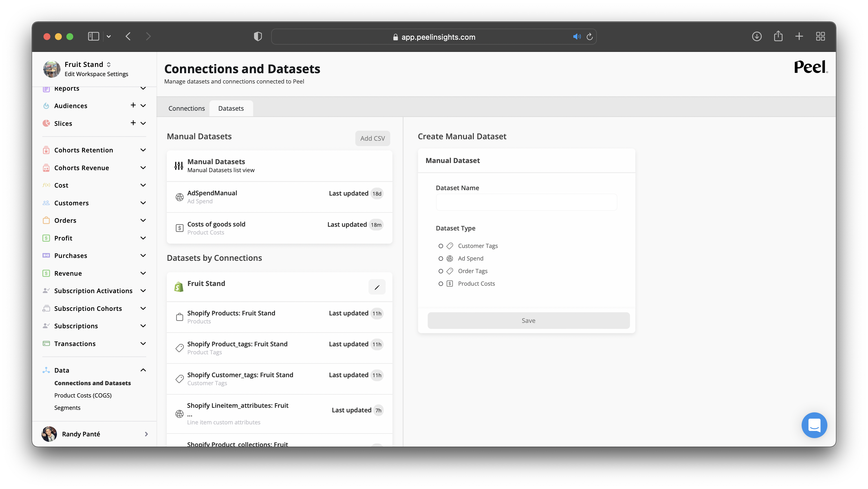
Task: Open the Fruit Stand workspace switcher
Action: click(x=108, y=64)
